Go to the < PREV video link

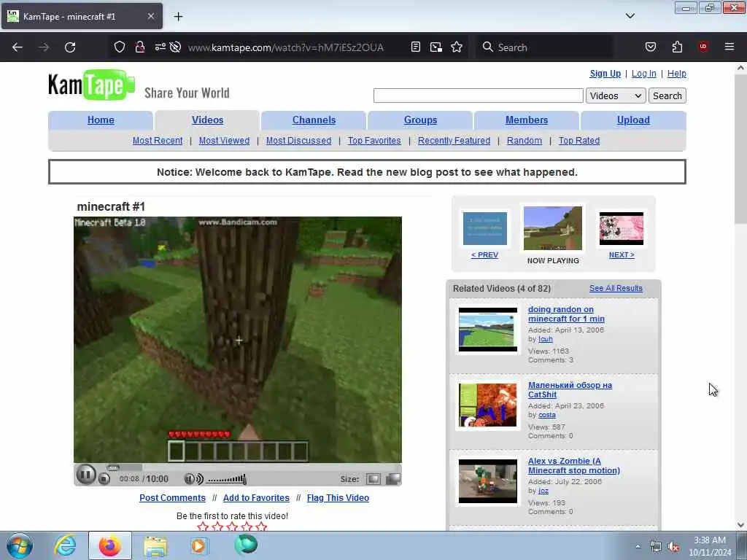[x=484, y=254]
